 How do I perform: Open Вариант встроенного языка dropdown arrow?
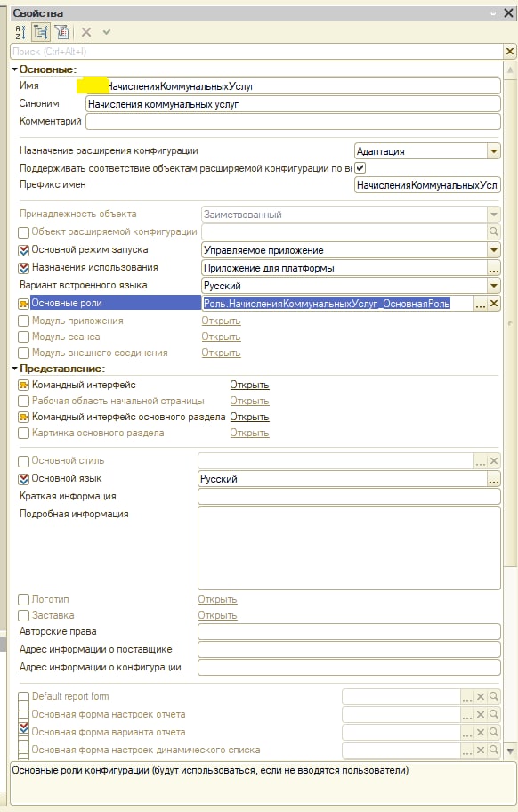(x=494, y=286)
